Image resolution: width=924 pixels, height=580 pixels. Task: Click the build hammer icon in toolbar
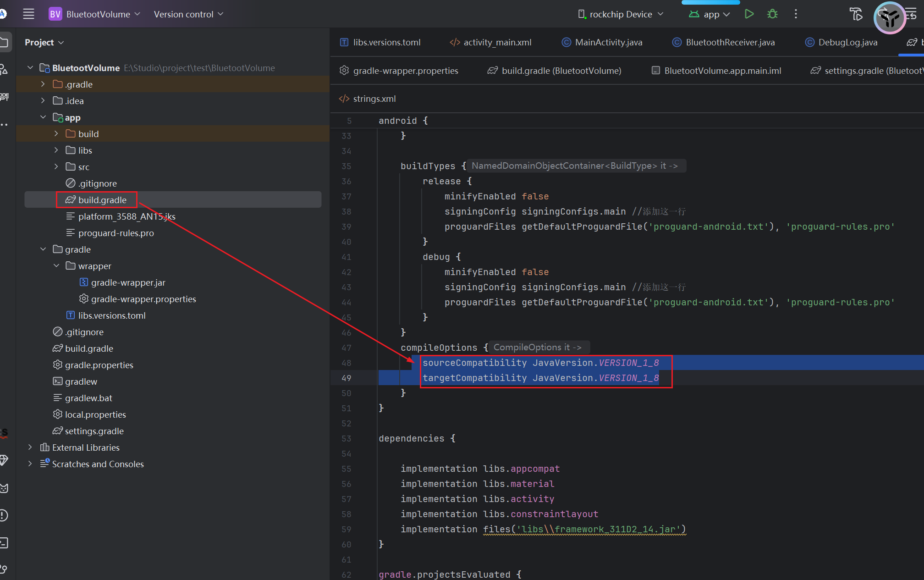[x=855, y=14]
